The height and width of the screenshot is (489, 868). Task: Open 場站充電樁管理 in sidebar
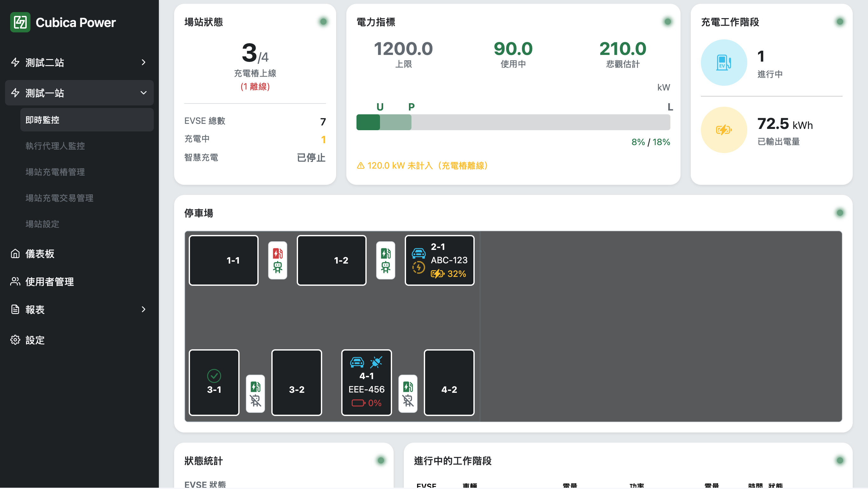[x=55, y=172]
